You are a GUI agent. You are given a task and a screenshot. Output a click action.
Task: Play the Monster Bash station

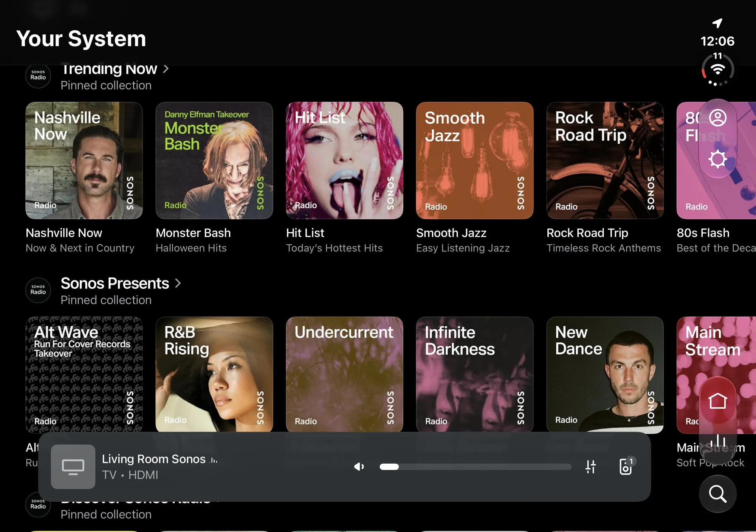[214, 160]
